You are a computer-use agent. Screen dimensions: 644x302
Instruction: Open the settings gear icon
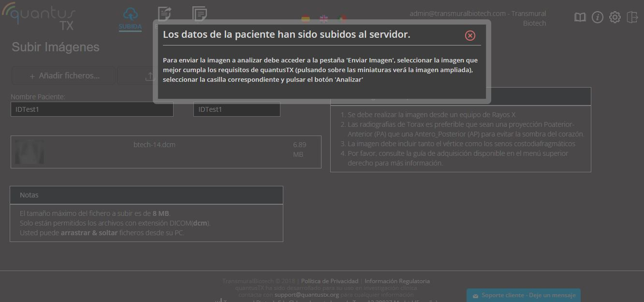click(615, 17)
